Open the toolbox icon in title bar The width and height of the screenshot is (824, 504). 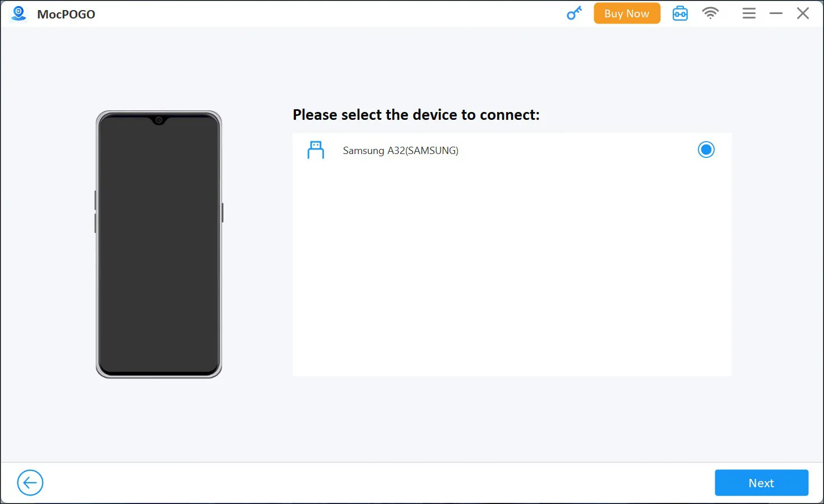pyautogui.click(x=680, y=13)
